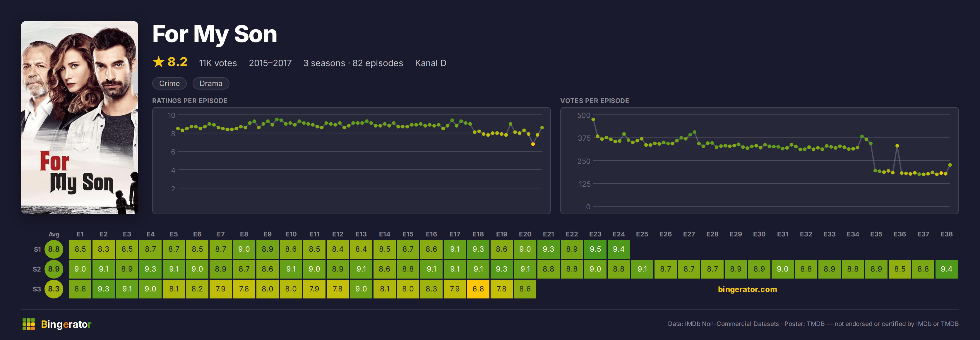
Task: Click the Bingerator grid logo icon
Action: click(28, 324)
